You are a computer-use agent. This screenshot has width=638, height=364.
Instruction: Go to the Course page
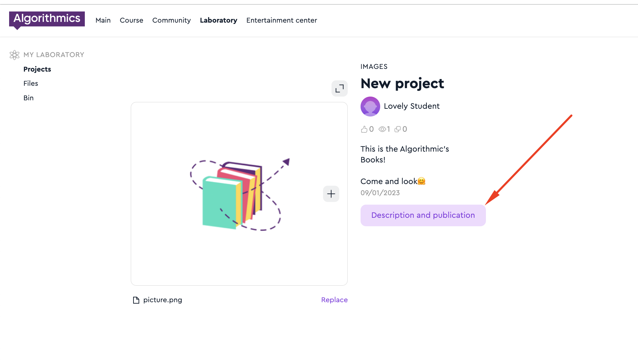tap(131, 20)
